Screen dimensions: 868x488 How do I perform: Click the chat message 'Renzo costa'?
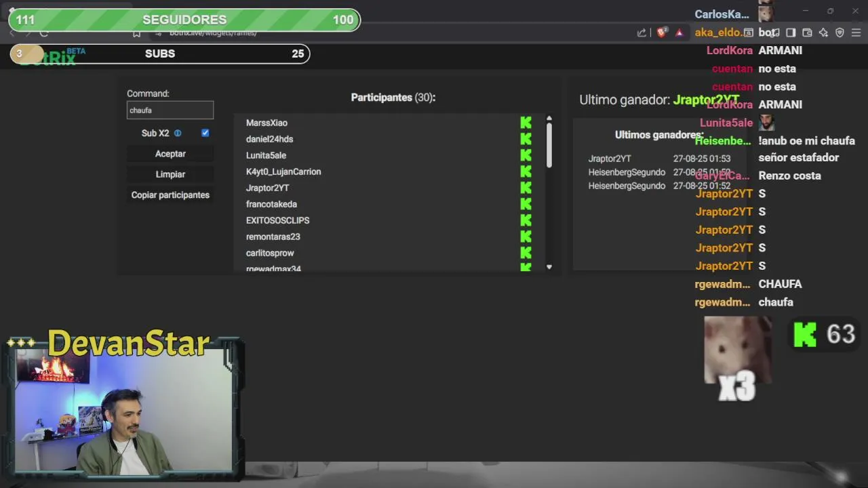click(789, 176)
